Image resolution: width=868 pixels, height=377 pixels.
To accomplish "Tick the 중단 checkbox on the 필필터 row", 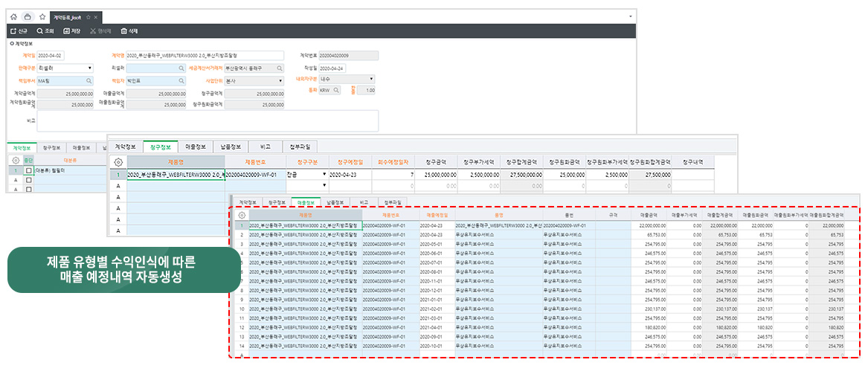I will (x=28, y=170).
